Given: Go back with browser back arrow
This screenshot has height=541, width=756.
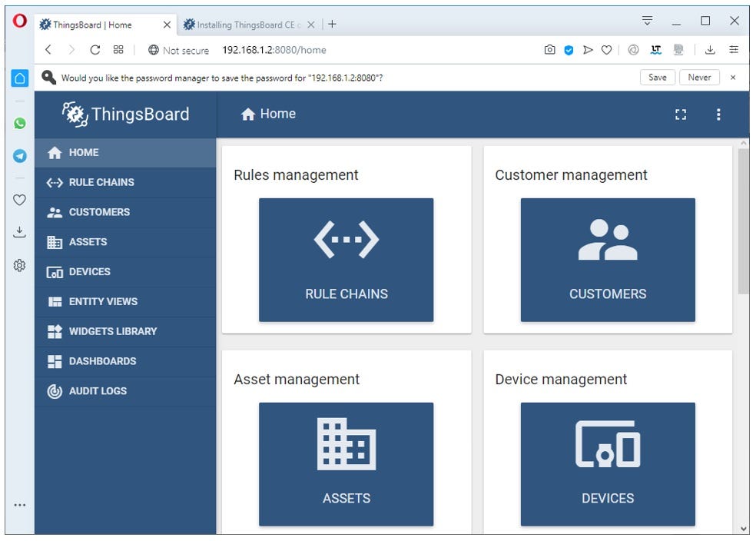Looking at the screenshot, I should tap(48, 50).
